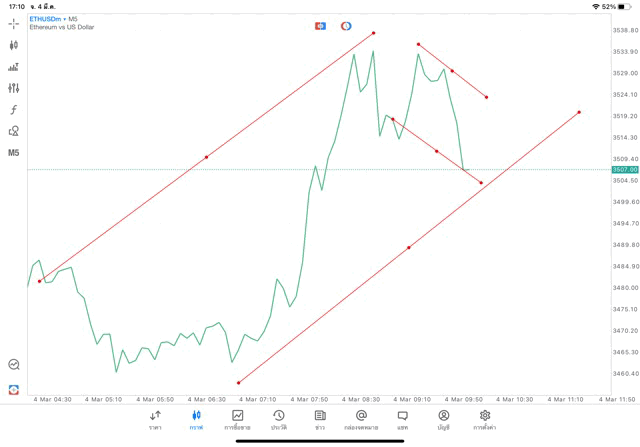Open the candlestick chart type icon in the left toolbar

[x=13, y=45]
